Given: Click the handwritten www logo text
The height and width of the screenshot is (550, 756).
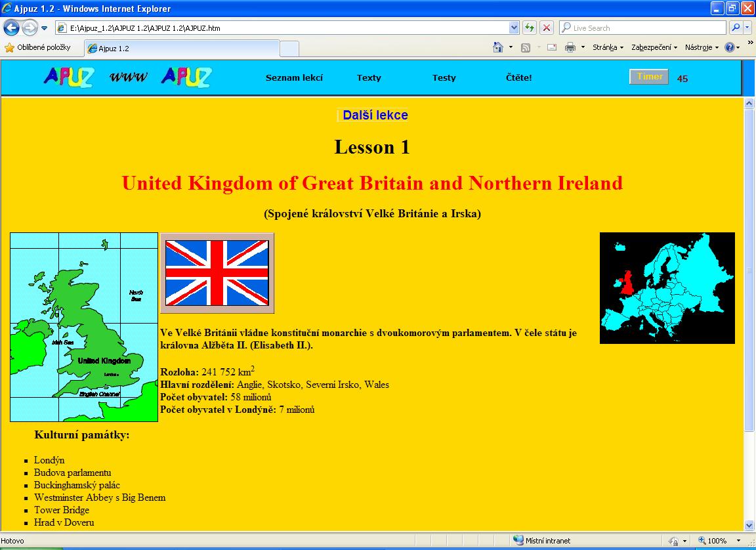Looking at the screenshot, I should tap(128, 77).
